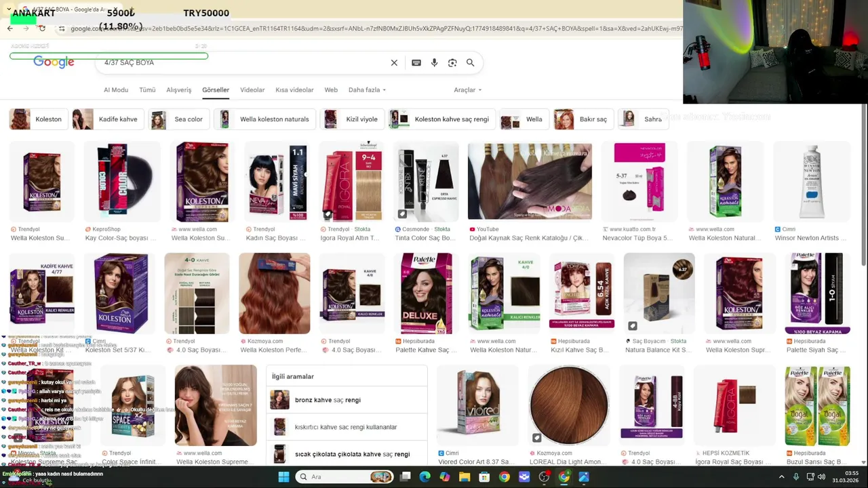Launch Microsoft Edge from the taskbar
The height and width of the screenshot is (488, 868).
(425, 476)
